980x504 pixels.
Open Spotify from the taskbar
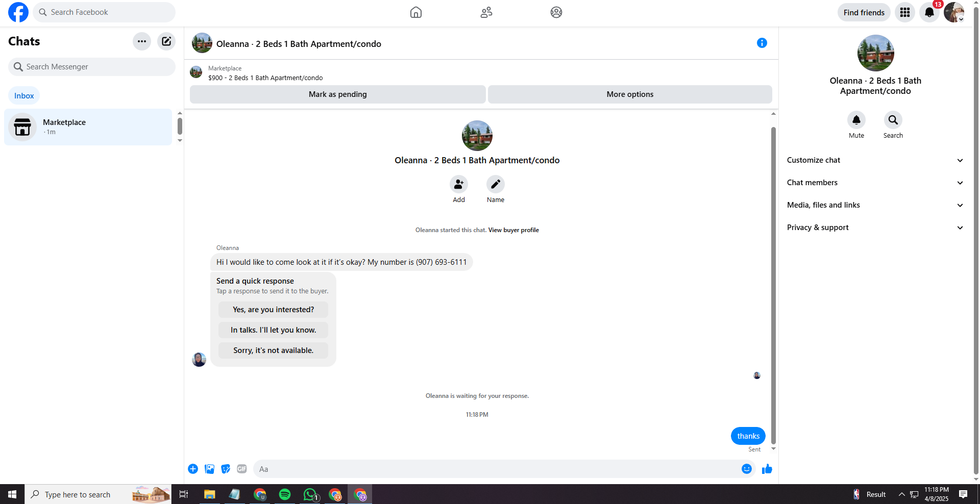pyautogui.click(x=285, y=494)
